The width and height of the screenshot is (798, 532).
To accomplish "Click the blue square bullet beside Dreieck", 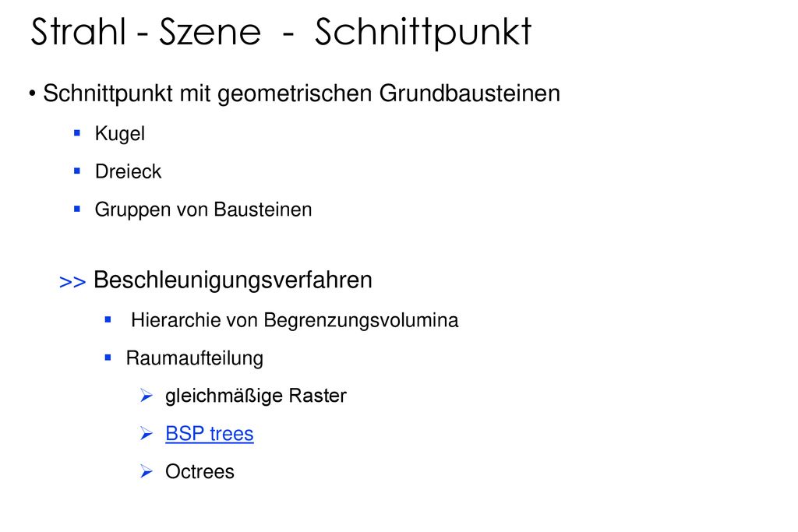I will [x=77, y=171].
